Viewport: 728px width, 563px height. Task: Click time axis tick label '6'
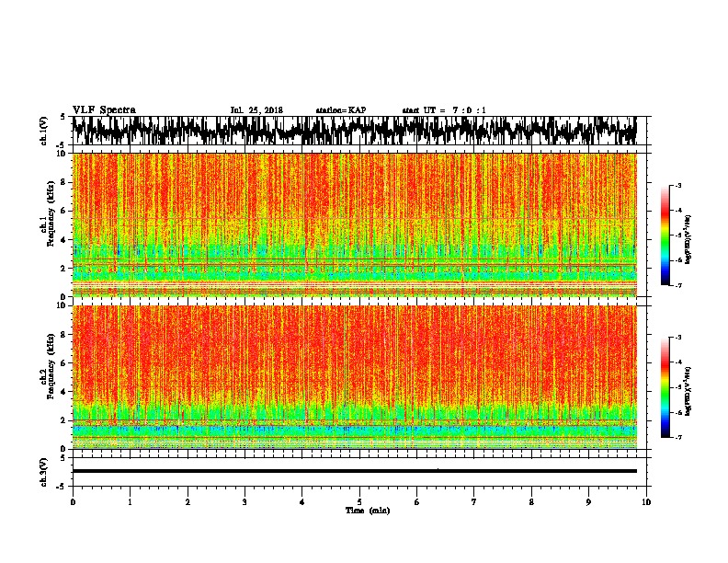pyautogui.click(x=417, y=502)
